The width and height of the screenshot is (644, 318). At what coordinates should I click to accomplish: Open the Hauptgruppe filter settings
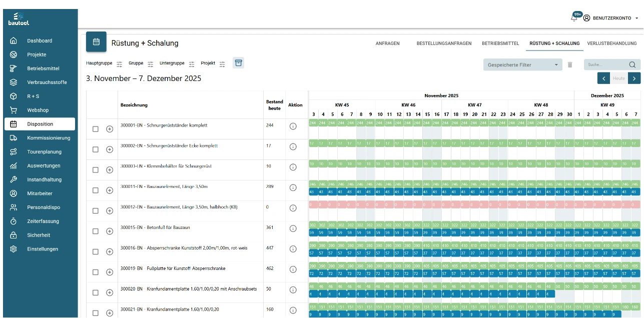(x=119, y=64)
